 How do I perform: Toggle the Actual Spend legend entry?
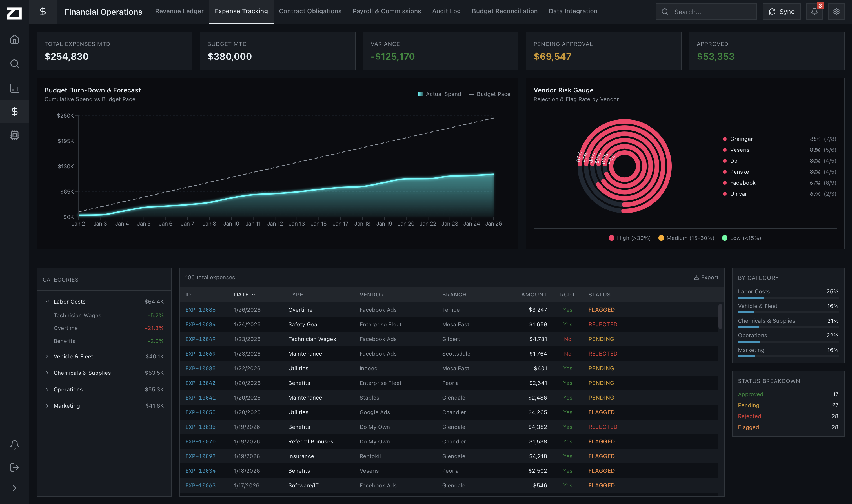[440, 94]
